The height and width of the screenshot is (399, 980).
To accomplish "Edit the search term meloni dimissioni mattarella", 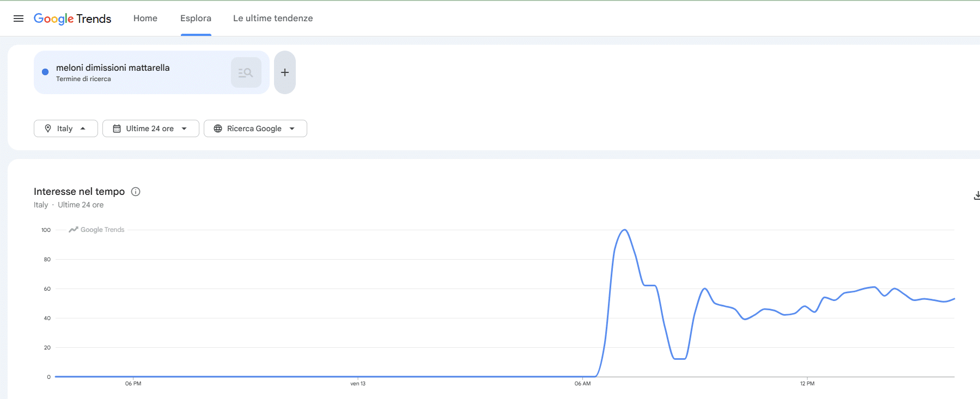I will tap(113, 68).
